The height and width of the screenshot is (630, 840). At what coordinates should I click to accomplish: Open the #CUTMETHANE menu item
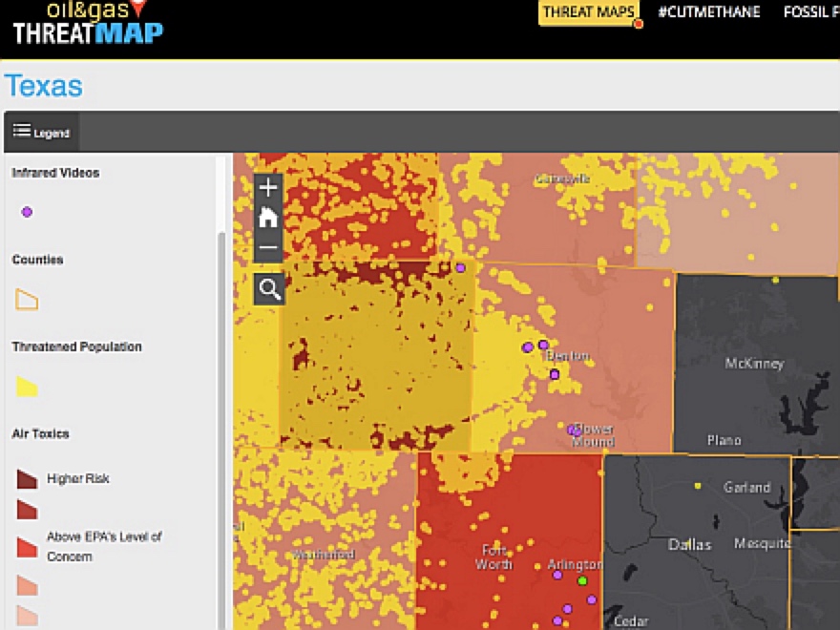(x=709, y=12)
